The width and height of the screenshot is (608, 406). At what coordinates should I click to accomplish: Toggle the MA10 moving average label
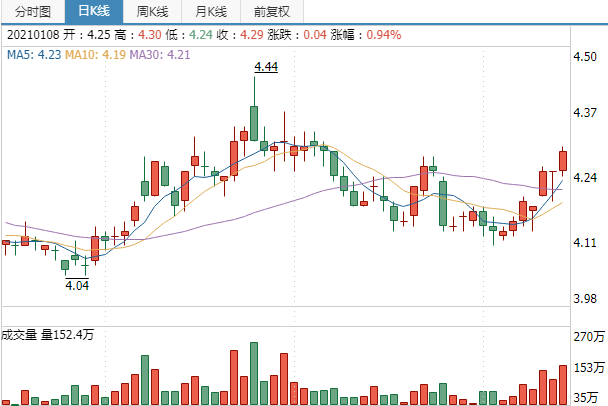point(95,55)
